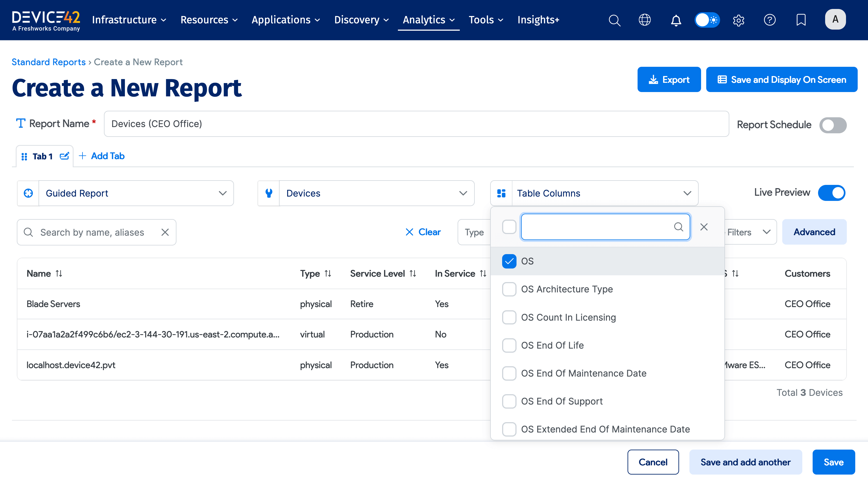Uncheck the OS column checkbox
The image size is (868, 480).
[x=509, y=261]
